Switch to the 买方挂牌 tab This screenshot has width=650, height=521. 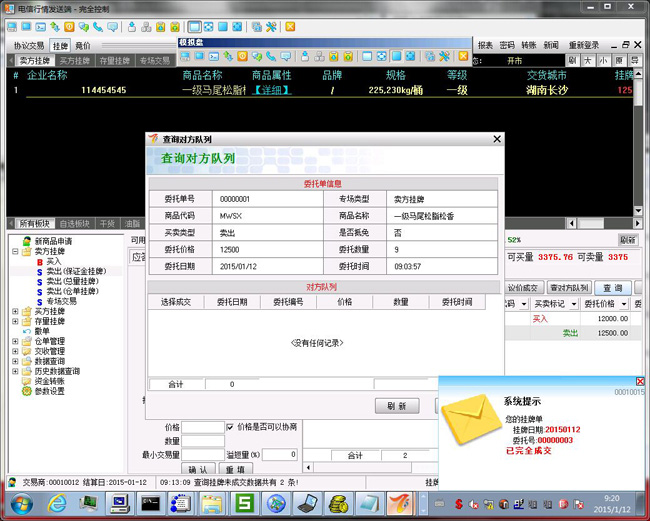[75, 61]
